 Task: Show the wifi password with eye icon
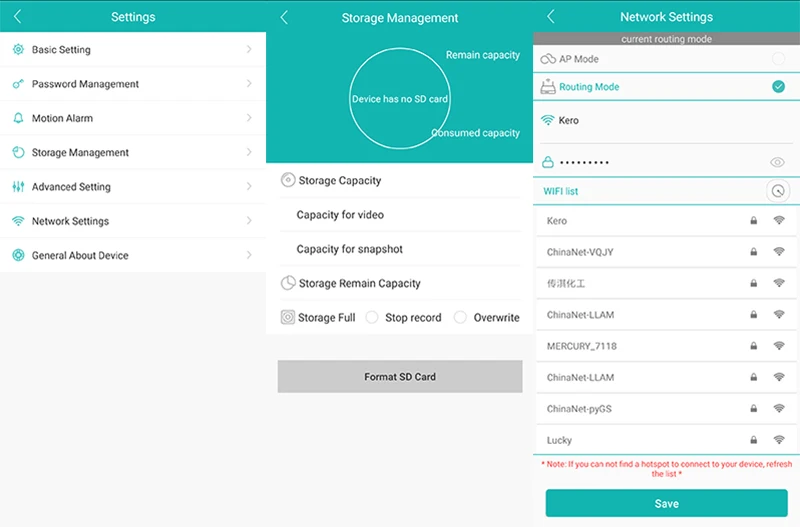pyautogui.click(x=777, y=162)
